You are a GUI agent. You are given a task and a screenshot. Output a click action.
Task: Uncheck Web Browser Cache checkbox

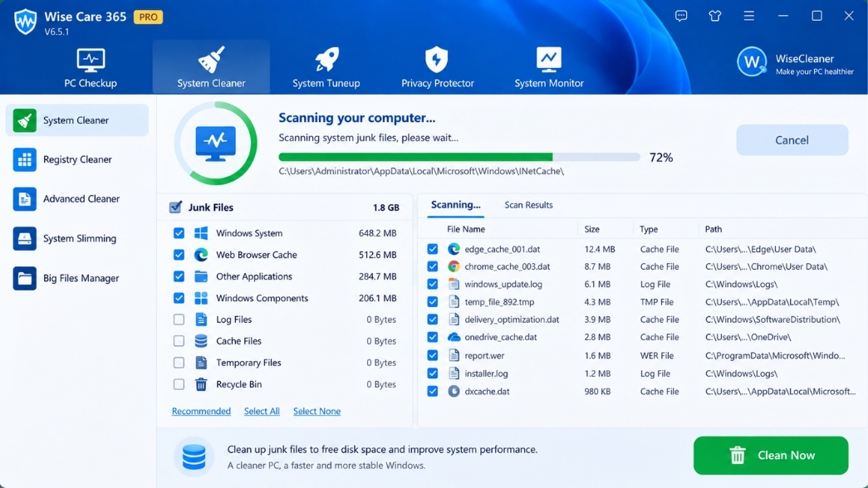179,255
